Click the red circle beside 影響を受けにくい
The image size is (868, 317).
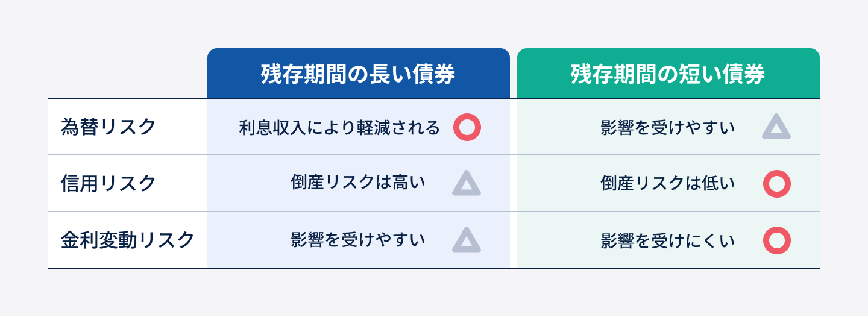point(776,240)
